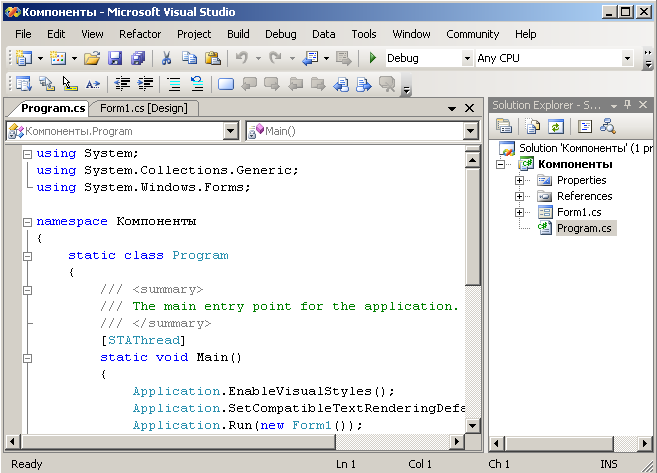This screenshot has height=473, width=657.
Task: Open the Debug menu
Action: tap(280, 34)
